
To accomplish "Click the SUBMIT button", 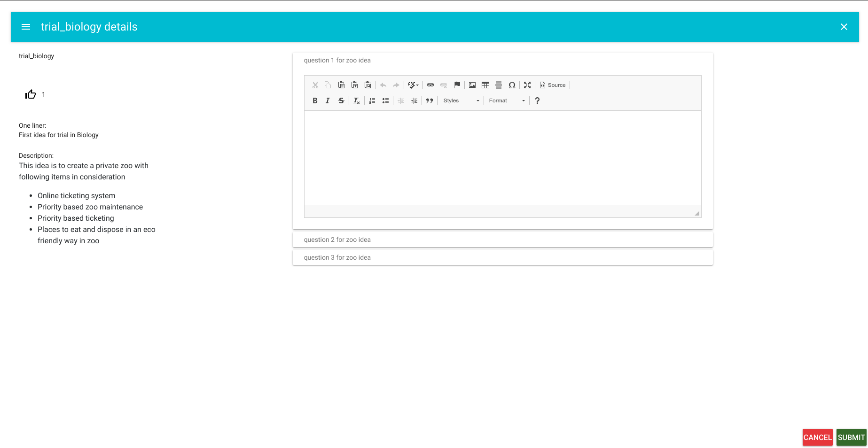I will [x=852, y=437].
